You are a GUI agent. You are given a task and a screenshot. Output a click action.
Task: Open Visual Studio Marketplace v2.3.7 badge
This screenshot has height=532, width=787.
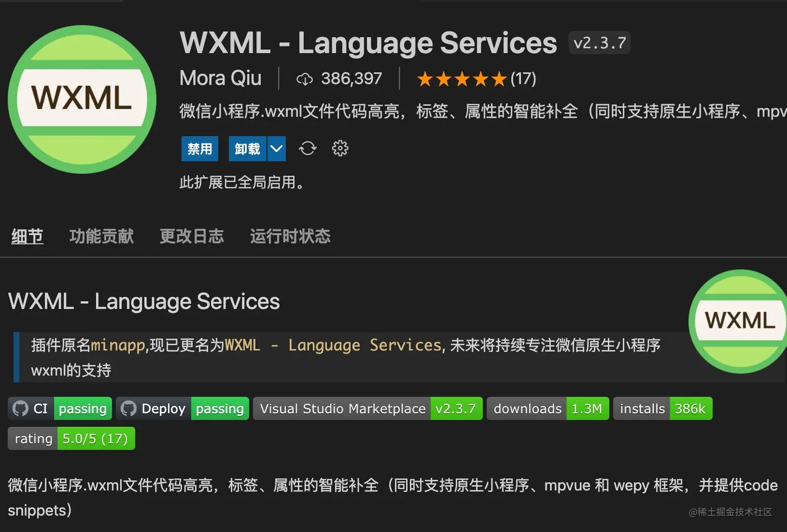point(368,409)
